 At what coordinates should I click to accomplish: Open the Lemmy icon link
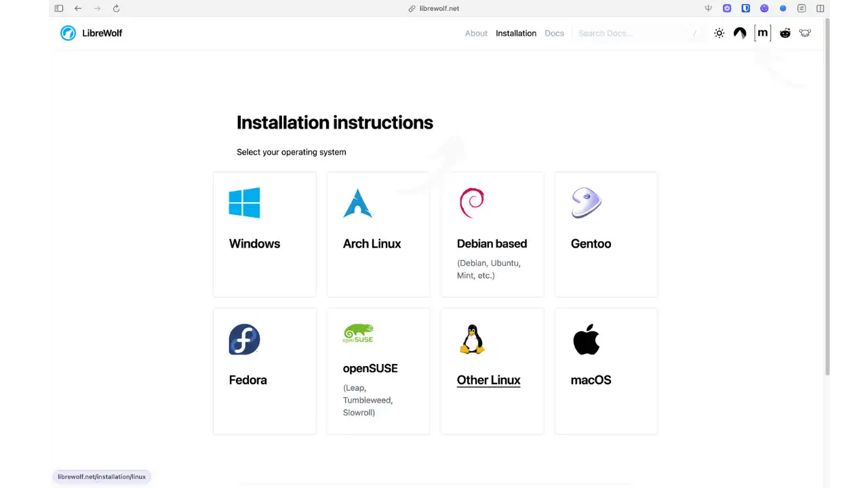click(x=806, y=33)
